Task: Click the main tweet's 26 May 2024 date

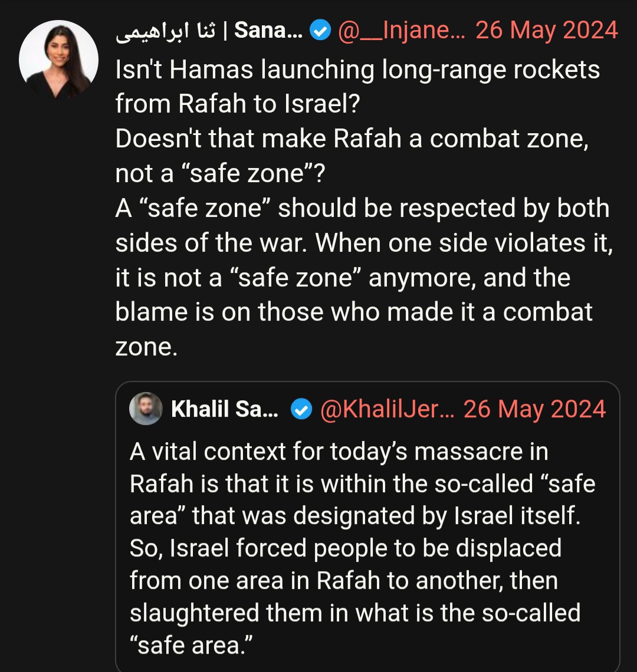Action: [x=547, y=31]
